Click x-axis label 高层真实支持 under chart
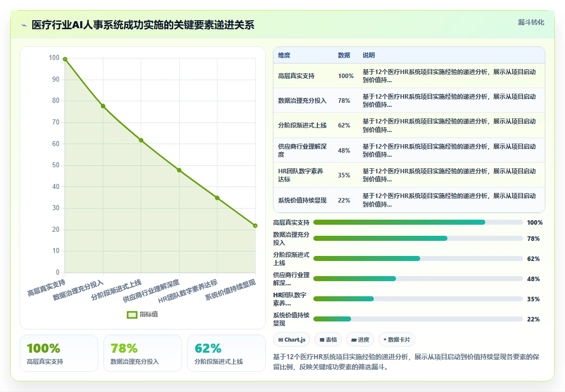This screenshot has width=565, height=392. 46,288
